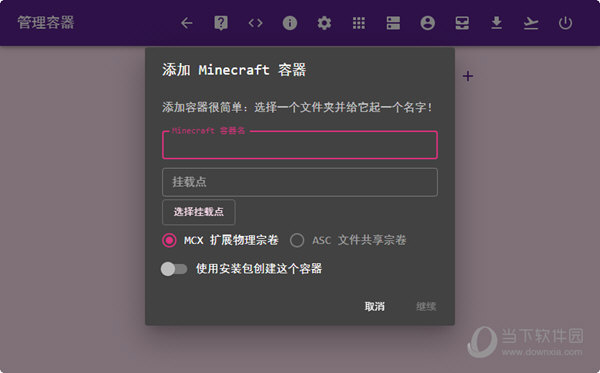Click the 添加 Minecraft 容器 dialog heading

[x=234, y=70]
